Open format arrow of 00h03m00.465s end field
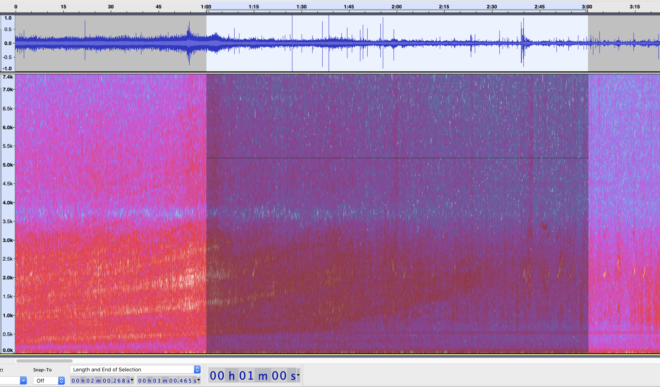The width and height of the screenshot is (660, 387). click(x=199, y=381)
